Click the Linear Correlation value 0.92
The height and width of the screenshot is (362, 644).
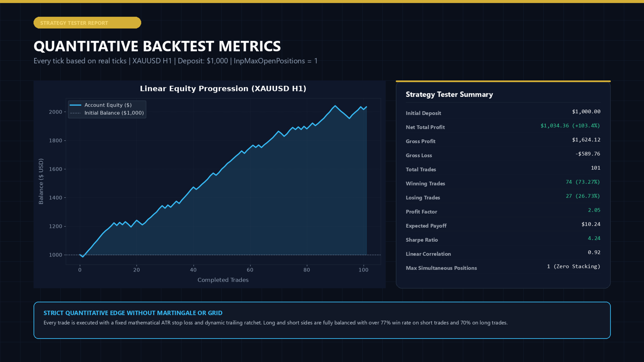coord(594,252)
